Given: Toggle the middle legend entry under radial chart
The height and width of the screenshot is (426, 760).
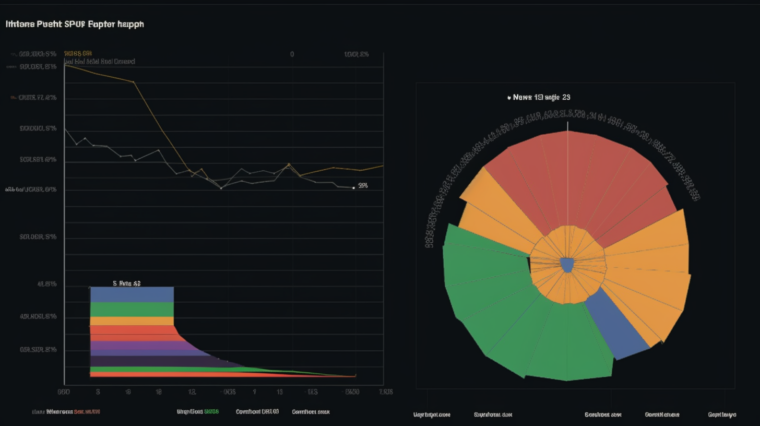Looking at the screenshot, I should tap(603, 413).
